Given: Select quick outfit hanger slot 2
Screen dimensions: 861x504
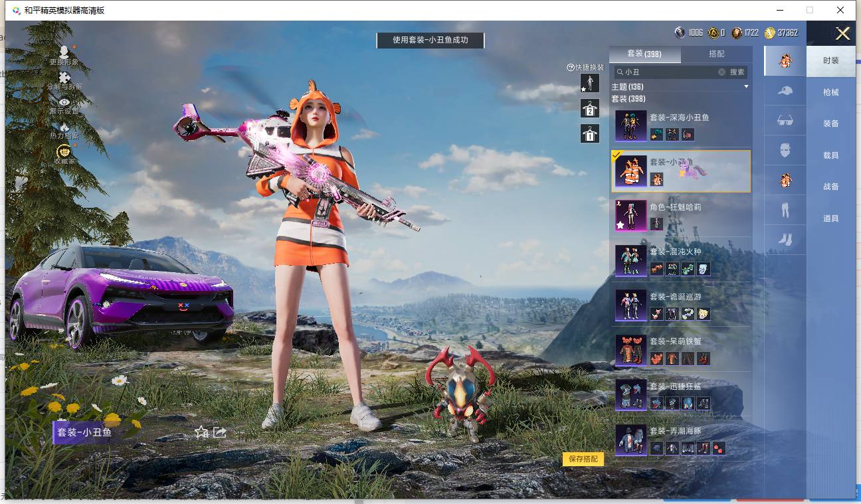Looking at the screenshot, I should click(x=590, y=108).
